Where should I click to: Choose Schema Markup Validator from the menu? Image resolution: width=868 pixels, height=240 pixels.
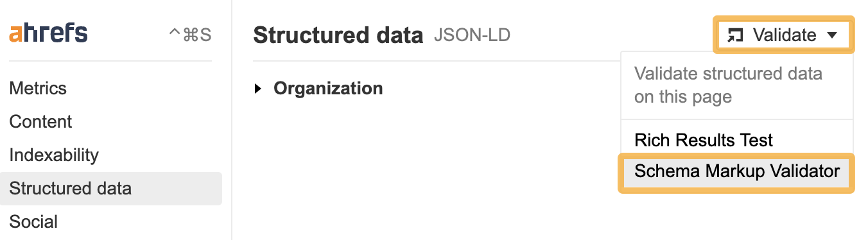click(x=737, y=172)
